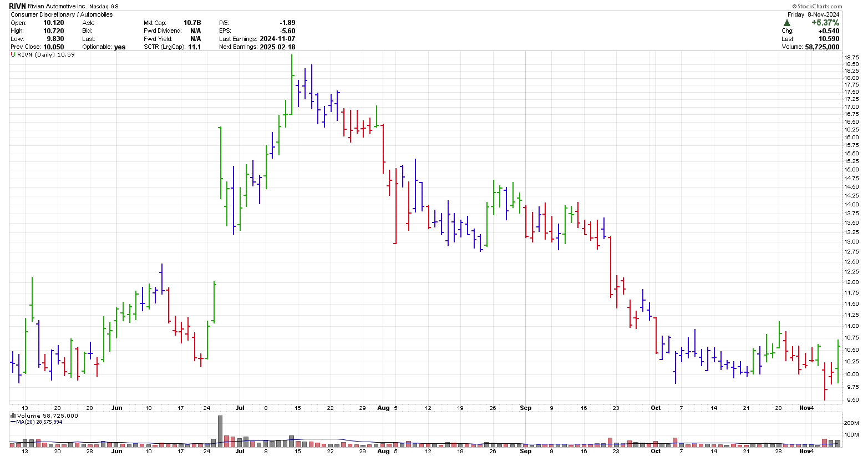Click Jul on the price chart date axis

[x=240, y=408]
